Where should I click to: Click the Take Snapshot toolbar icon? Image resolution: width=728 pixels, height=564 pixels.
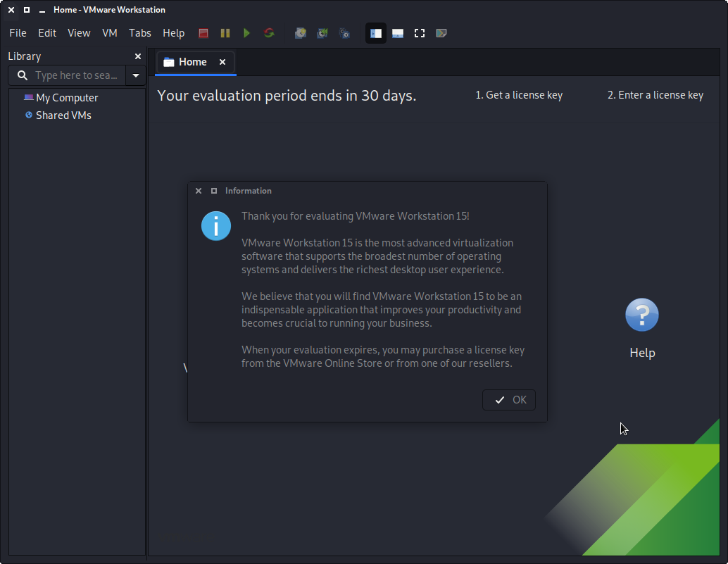click(301, 33)
